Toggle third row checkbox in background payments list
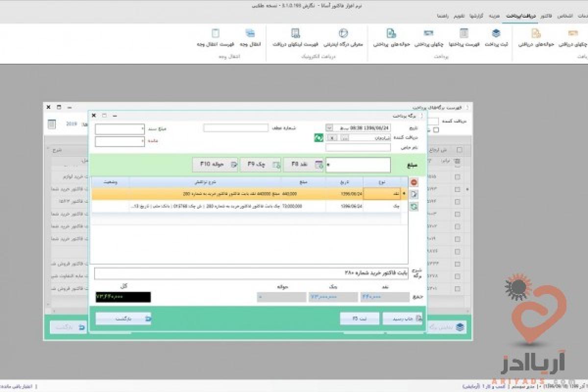Screen dimensions: 588x392 (457, 201)
